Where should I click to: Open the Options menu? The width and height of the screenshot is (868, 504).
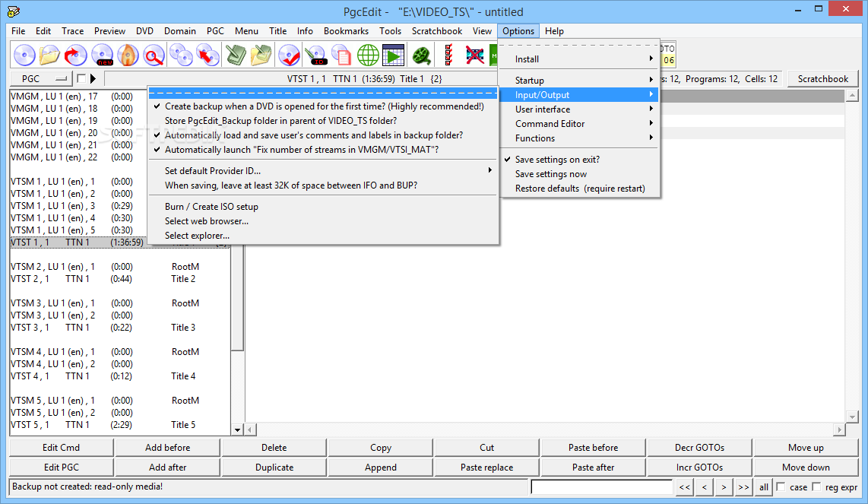pyautogui.click(x=518, y=31)
